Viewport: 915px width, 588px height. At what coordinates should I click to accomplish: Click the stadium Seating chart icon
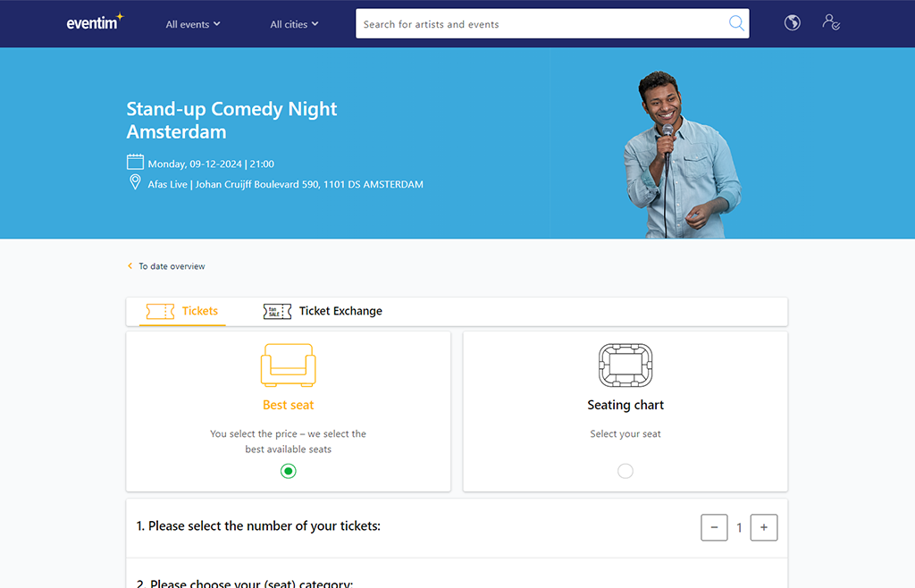pyautogui.click(x=625, y=365)
